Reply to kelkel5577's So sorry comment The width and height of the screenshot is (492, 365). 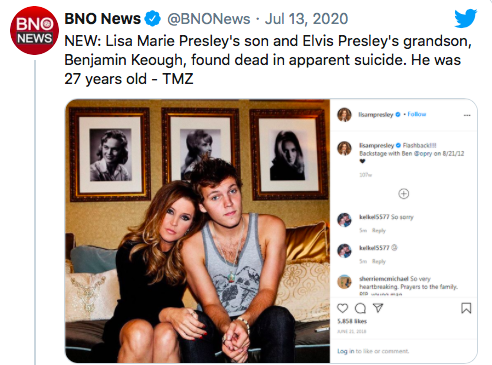[379, 230]
